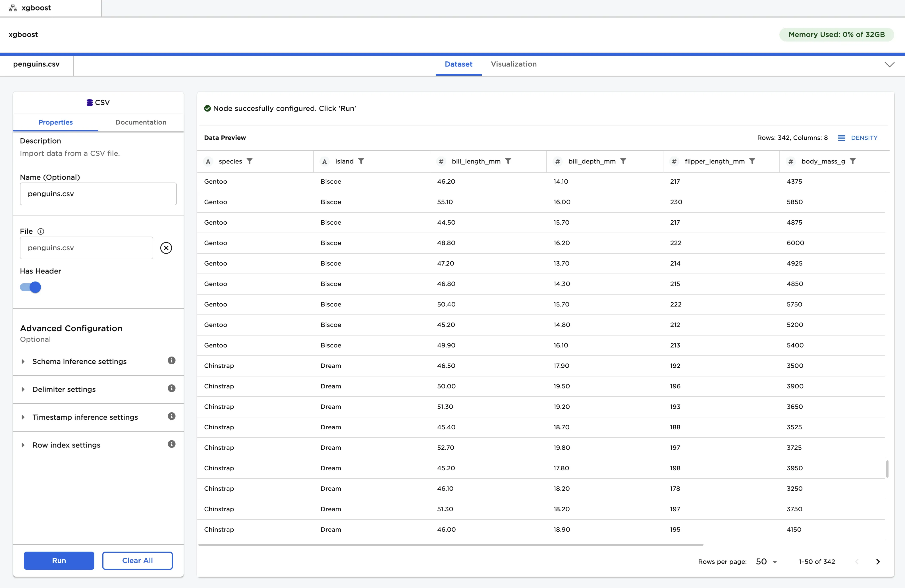Click the Name (Optional) input field
Image resolution: width=905 pixels, height=588 pixels.
(x=98, y=194)
